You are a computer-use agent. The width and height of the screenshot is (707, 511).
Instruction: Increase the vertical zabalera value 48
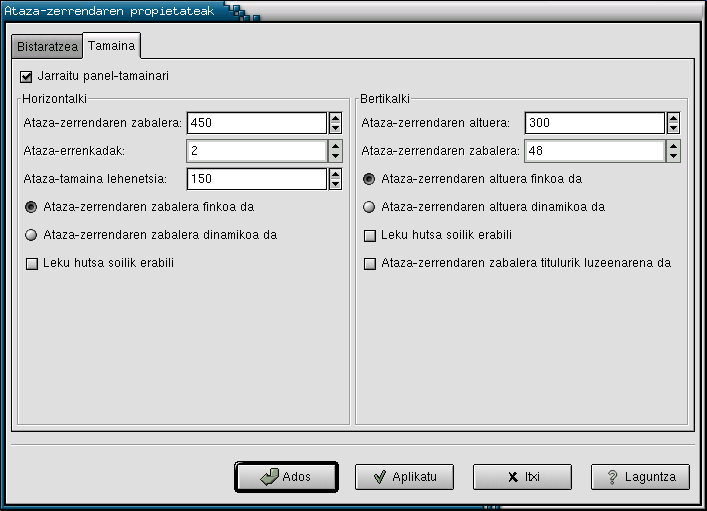tap(673, 146)
